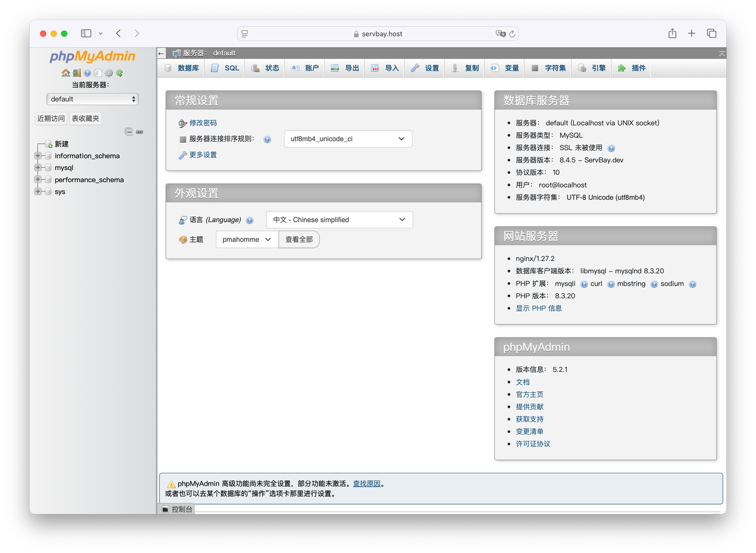Toggle Safari sidebar icon
Viewport: 756px width, 553px height.
tap(86, 34)
